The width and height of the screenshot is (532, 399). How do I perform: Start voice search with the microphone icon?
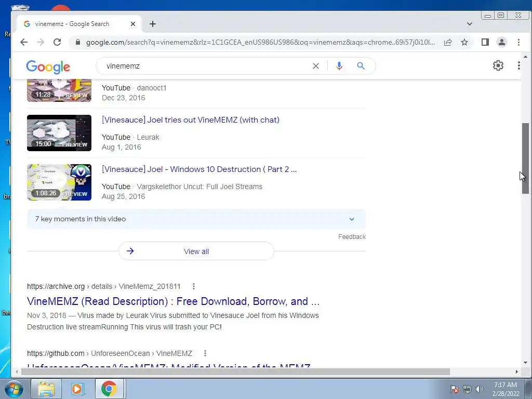(339, 66)
